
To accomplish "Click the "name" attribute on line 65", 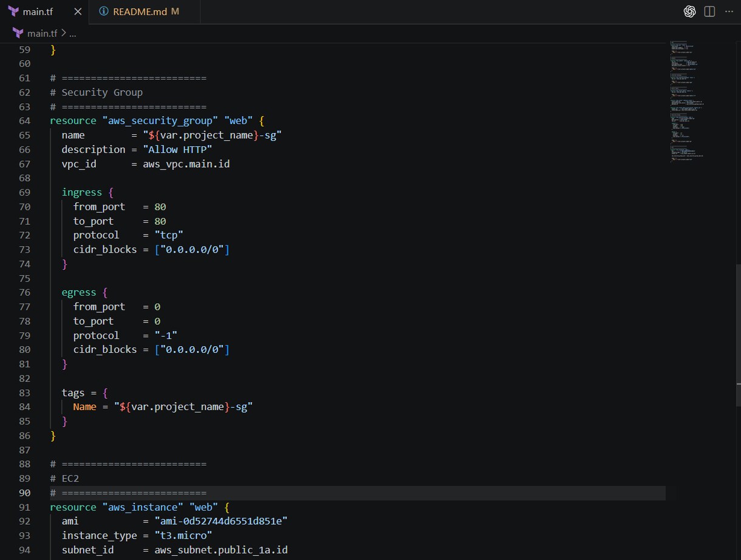I will 73,135.
